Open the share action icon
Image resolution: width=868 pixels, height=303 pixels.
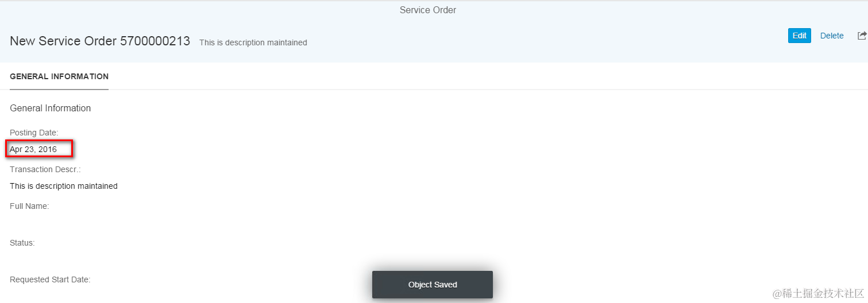pos(862,36)
